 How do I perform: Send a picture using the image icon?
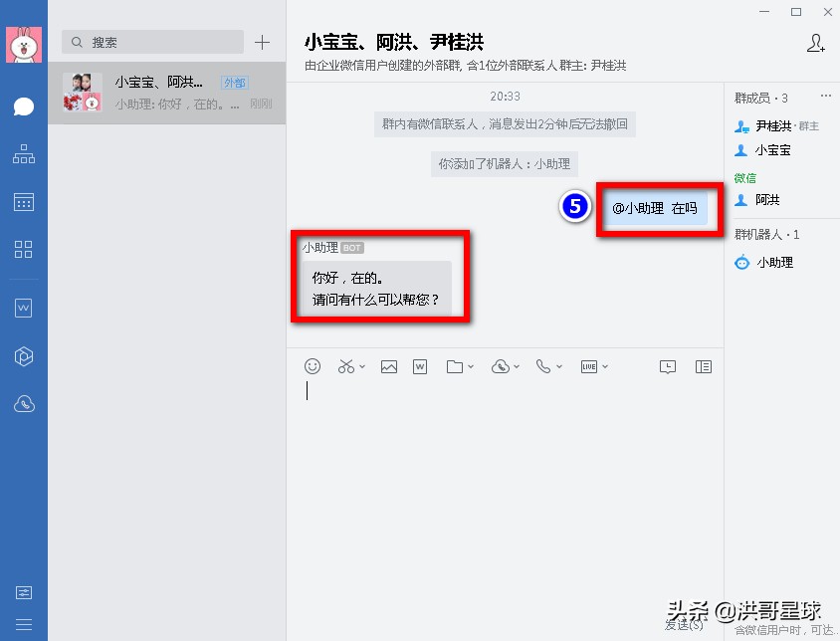pos(389,366)
